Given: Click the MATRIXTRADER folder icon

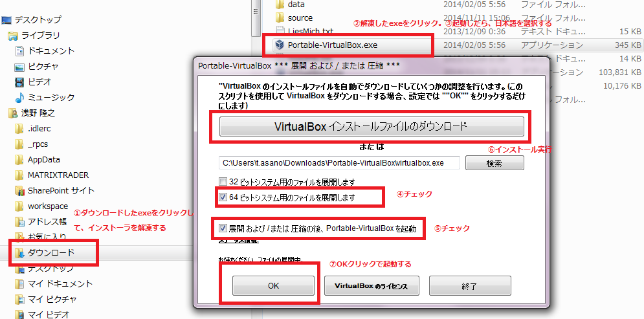Looking at the screenshot, I should coord(19,175).
